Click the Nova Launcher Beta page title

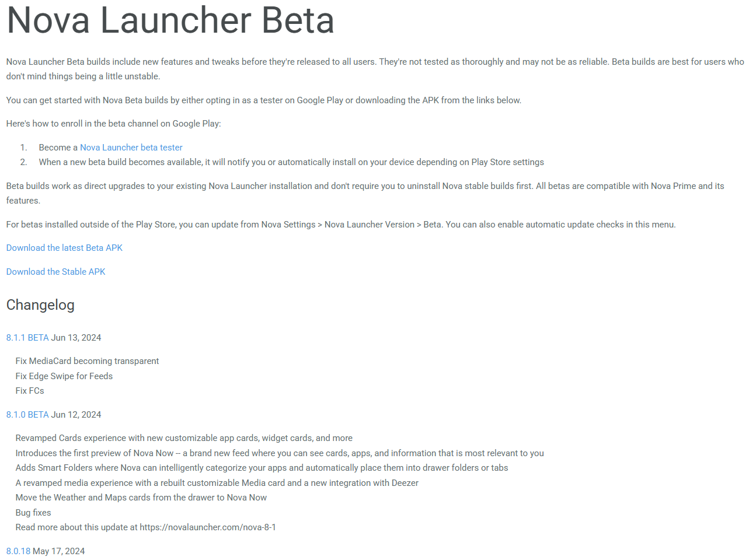pyautogui.click(x=170, y=20)
